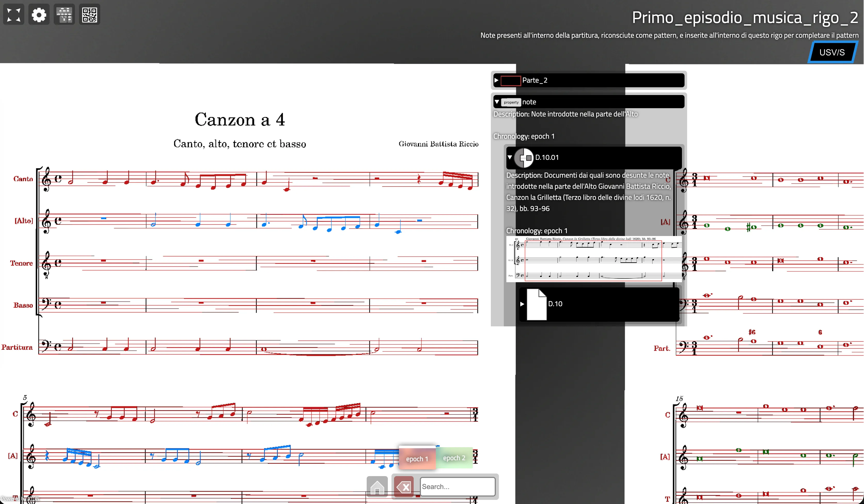864x504 pixels.
Task: Expand the D.10 document arrow
Action: 522,304
